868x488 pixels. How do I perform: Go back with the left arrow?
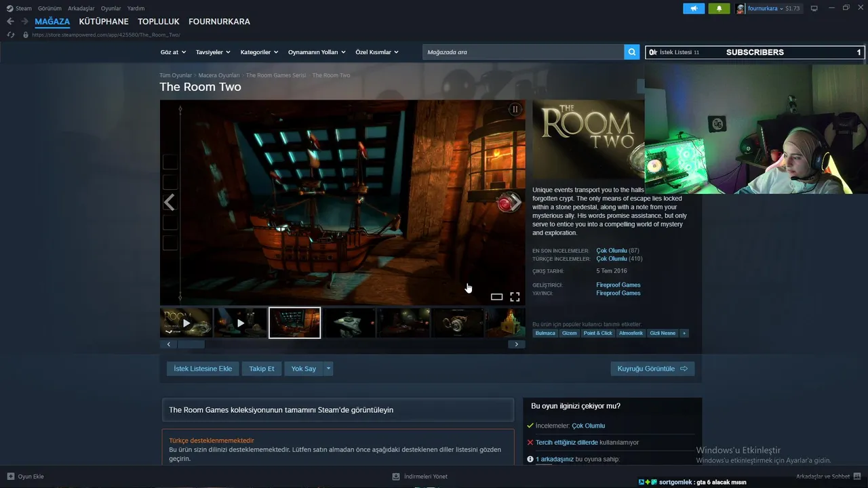click(10, 22)
